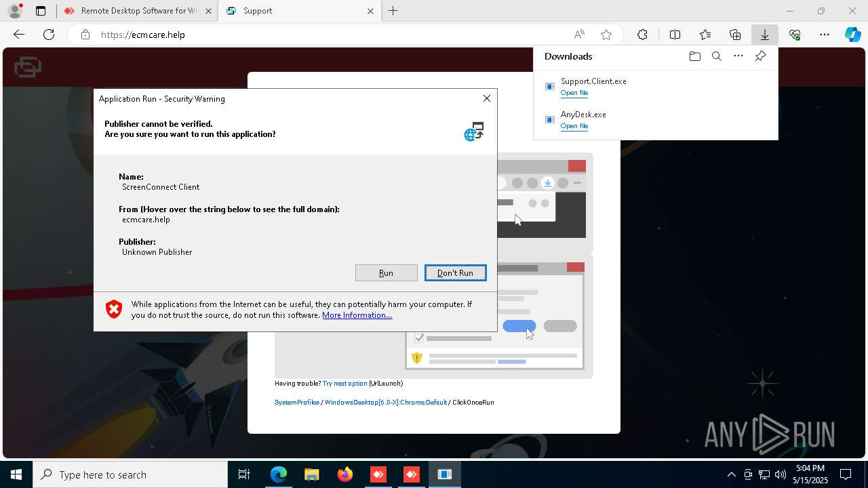868x488 pixels.
Task: Open the Collections icon
Action: [x=735, y=35]
